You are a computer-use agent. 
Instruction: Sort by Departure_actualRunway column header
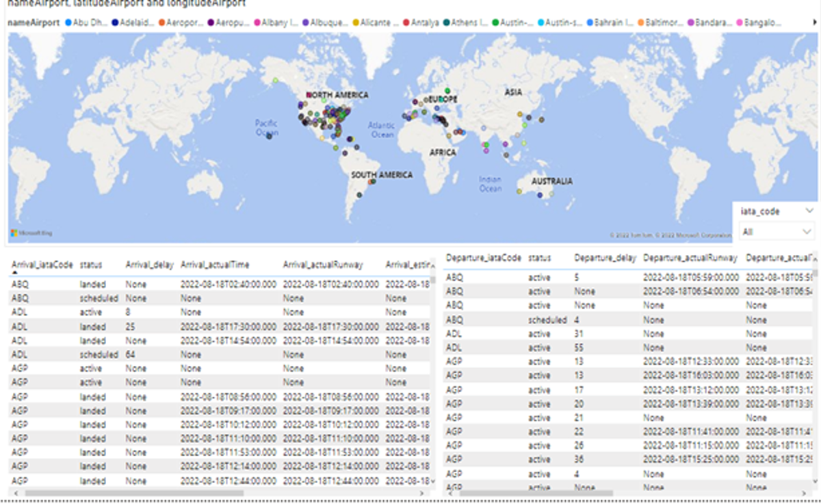690,258
